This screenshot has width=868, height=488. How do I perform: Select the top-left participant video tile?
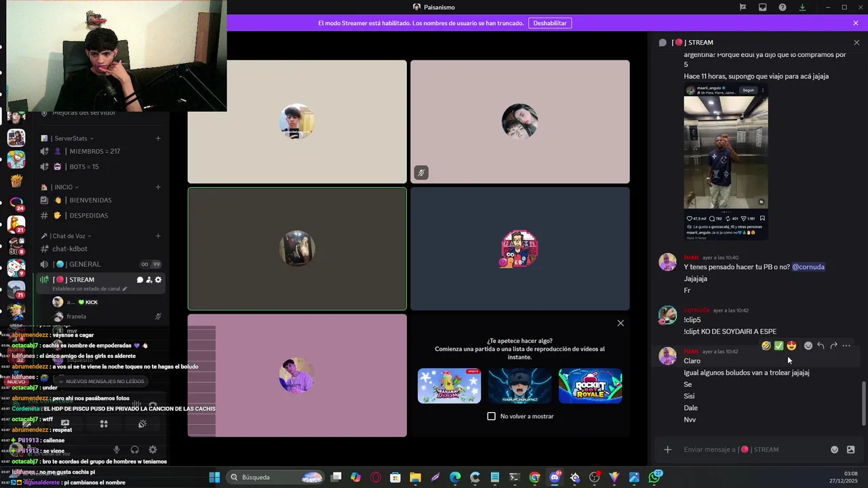[297, 122]
